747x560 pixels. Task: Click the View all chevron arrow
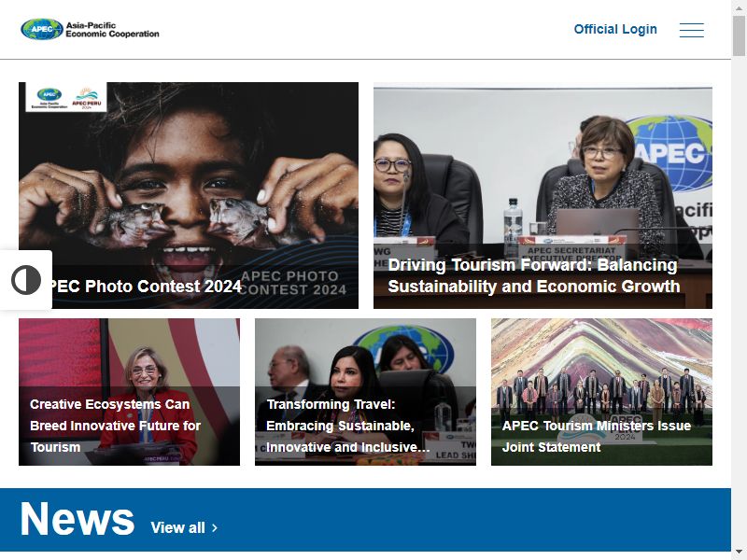pos(215,527)
